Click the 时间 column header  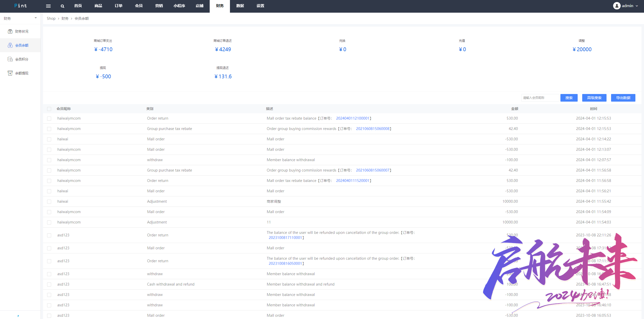click(593, 109)
